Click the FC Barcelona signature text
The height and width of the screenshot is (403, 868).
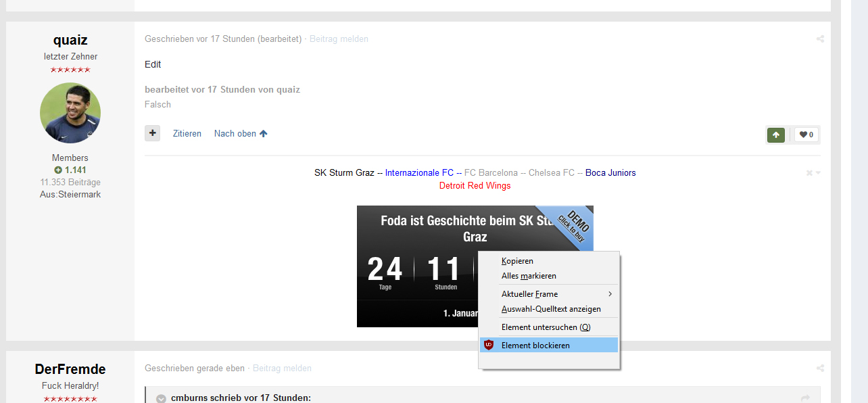click(x=491, y=172)
